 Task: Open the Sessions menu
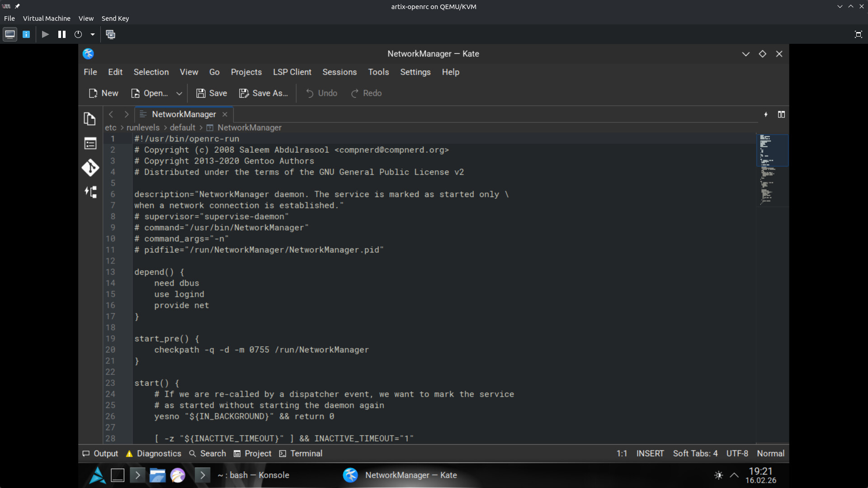pyautogui.click(x=339, y=72)
